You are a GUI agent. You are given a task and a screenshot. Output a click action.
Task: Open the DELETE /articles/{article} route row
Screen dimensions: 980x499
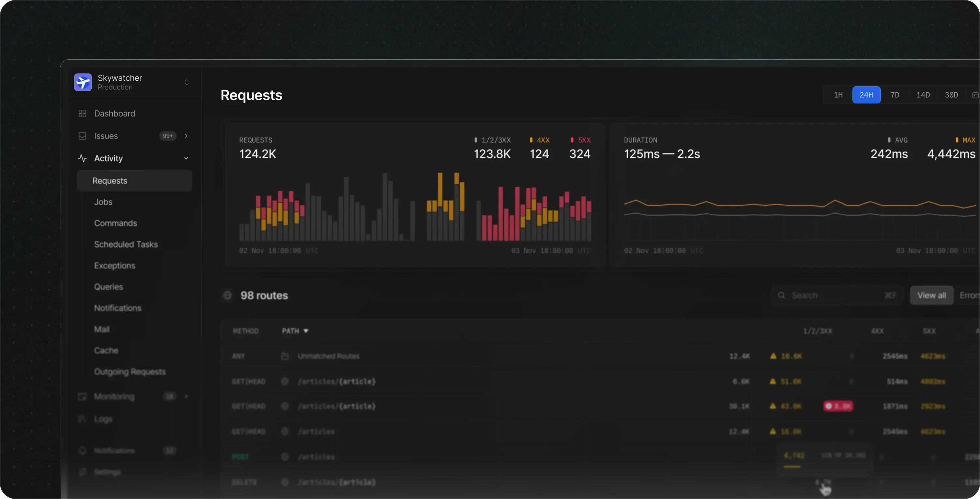click(x=600, y=482)
